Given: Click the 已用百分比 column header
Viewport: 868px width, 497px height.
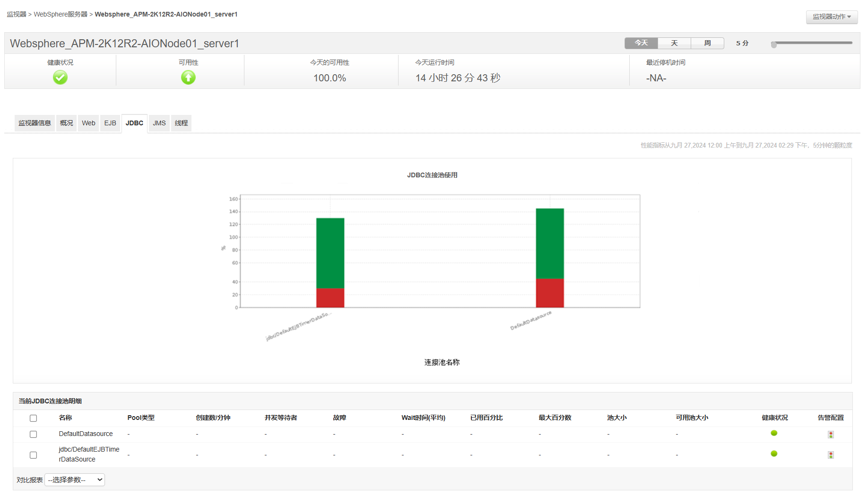Looking at the screenshot, I should pos(486,418).
